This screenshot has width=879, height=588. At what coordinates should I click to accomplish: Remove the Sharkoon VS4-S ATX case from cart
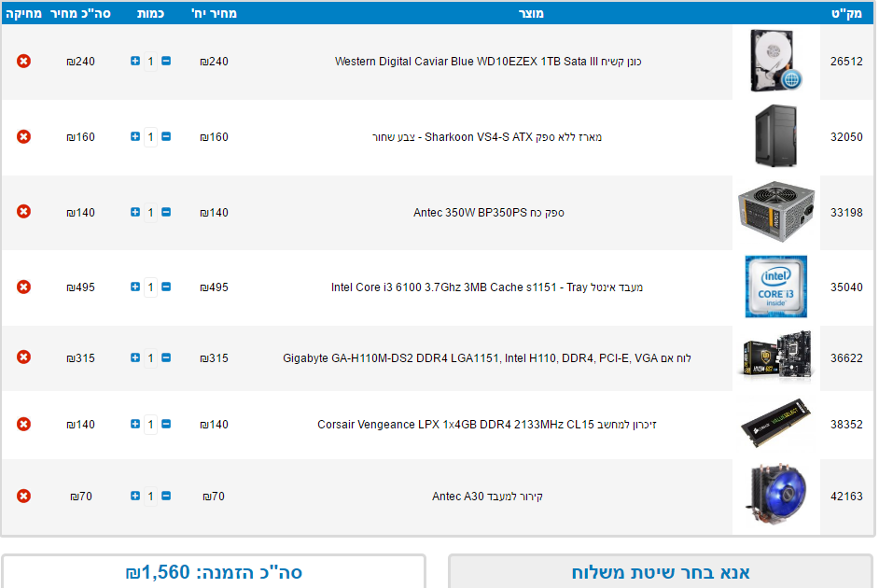coord(23,137)
